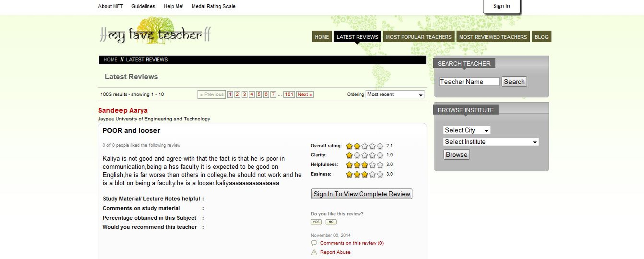Click the '1003 results - showing 1 - 10' text

tap(132, 94)
